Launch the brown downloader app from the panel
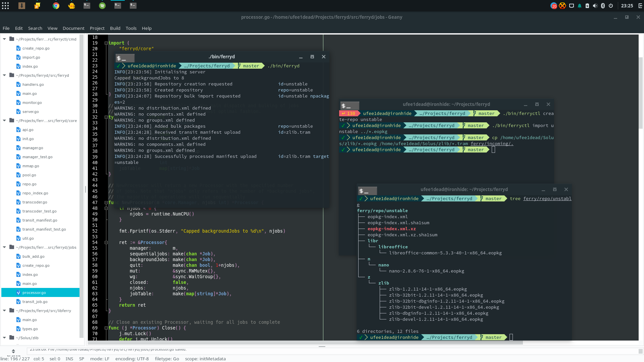Image resolution: width=644 pixels, height=362 pixels. (22, 6)
